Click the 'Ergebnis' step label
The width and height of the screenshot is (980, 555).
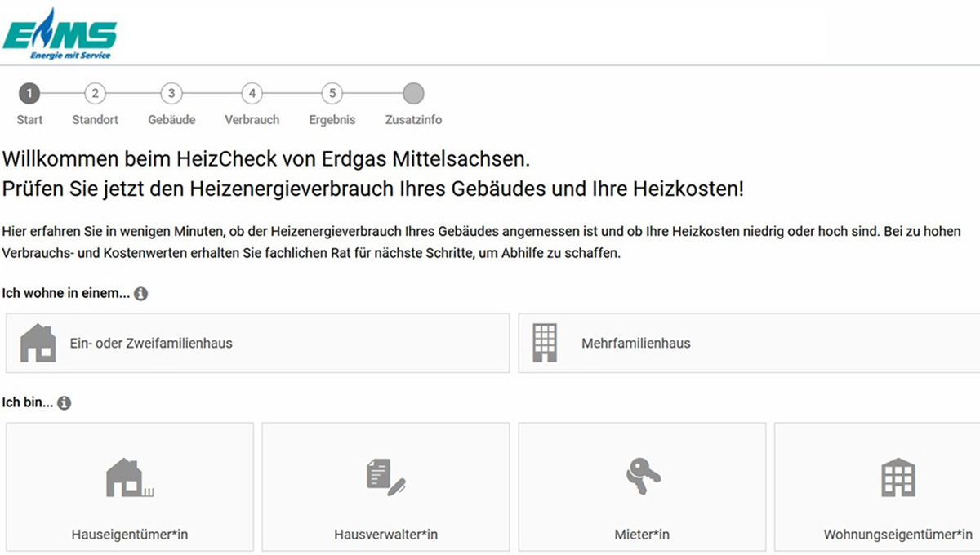[x=332, y=120]
